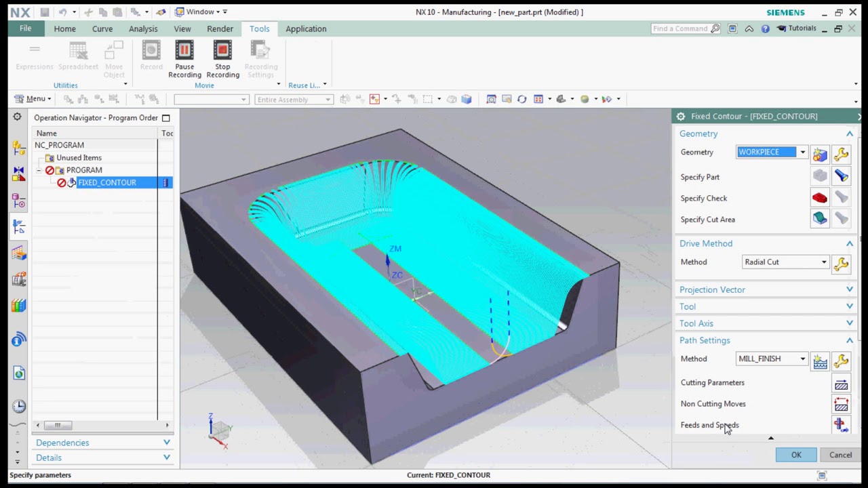Click the Stop Recording icon

pos(222,51)
